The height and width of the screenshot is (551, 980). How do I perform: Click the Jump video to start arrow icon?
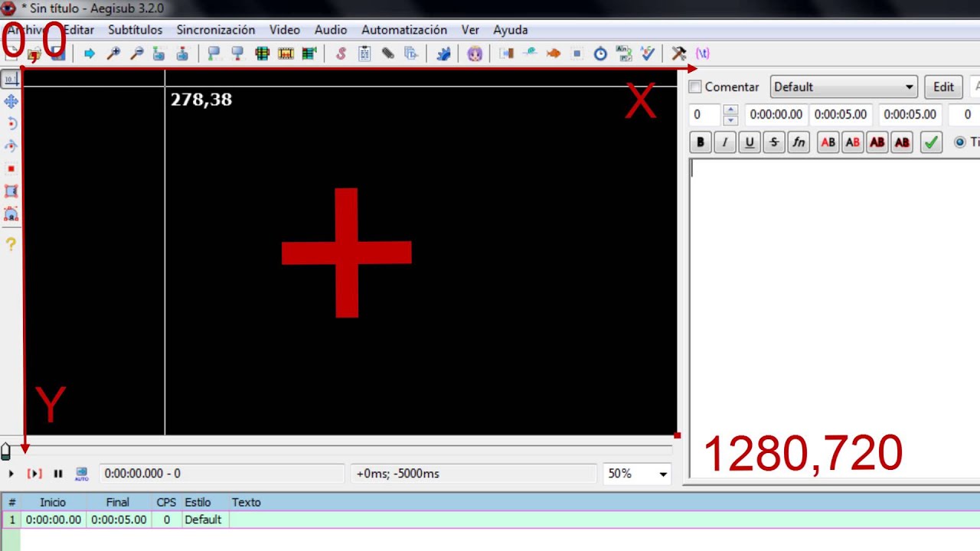pyautogui.click(x=90, y=54)
